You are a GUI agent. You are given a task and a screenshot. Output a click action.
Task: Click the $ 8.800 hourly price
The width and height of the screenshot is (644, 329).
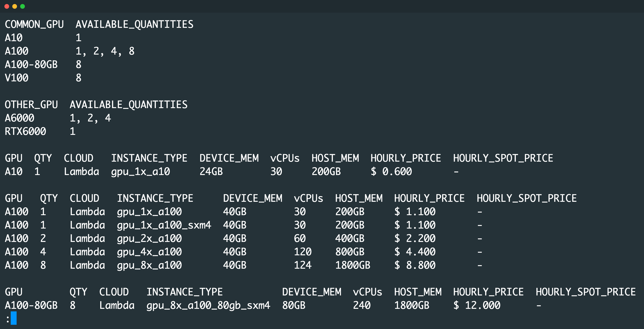coord(415,265)
